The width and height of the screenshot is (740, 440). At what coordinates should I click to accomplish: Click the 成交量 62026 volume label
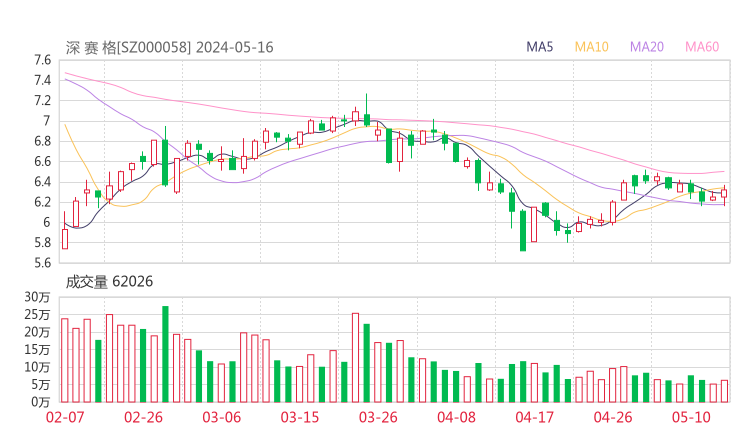point(109,282)
